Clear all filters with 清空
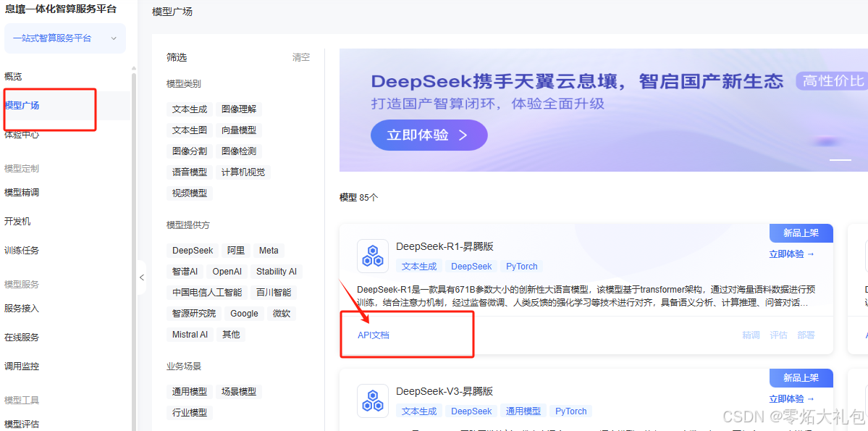The width and height of the screenshot is (868, 431). 301,57
